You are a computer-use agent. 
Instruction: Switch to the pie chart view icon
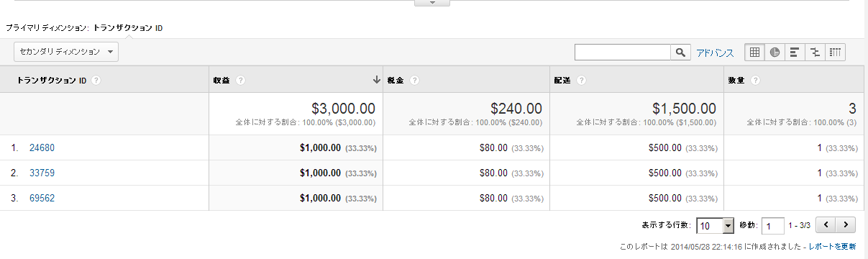click(x=775, y=53)
